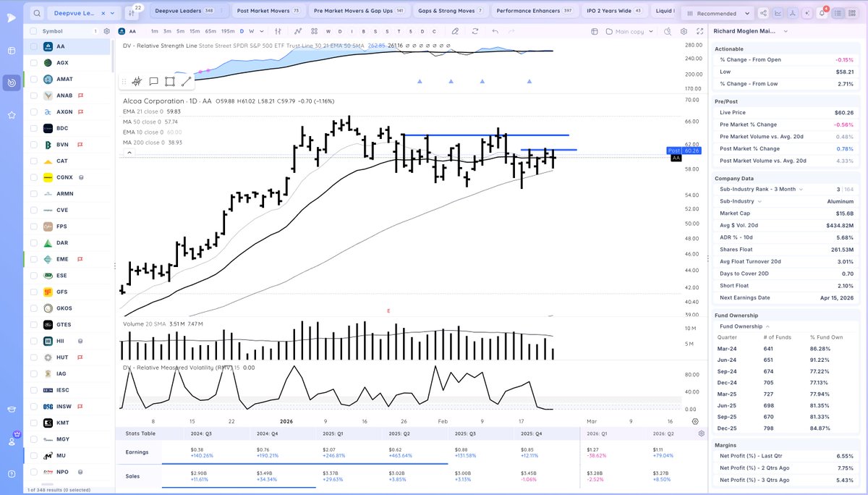Click the undo arrow icon
The height and width of the screenshot is (495, 868).
[x=495, y=31]
